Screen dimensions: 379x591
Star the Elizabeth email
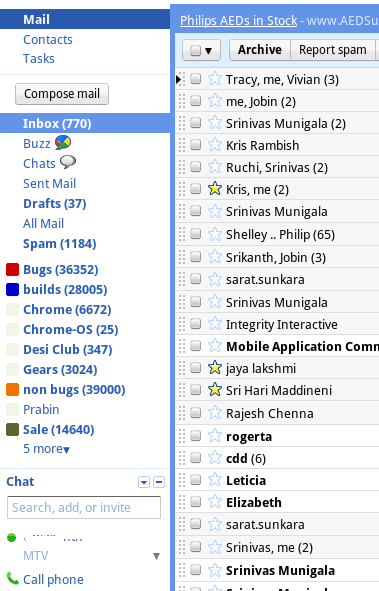tap(215, 501)
